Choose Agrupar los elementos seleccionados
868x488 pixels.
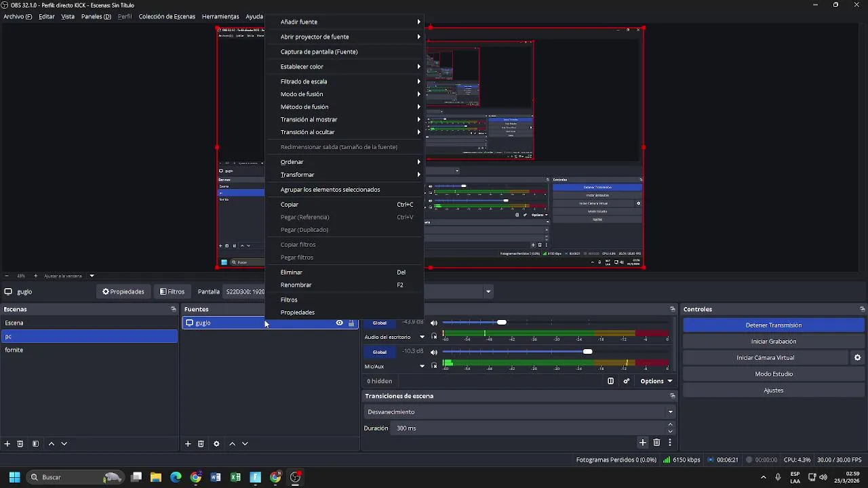(345, 190)
